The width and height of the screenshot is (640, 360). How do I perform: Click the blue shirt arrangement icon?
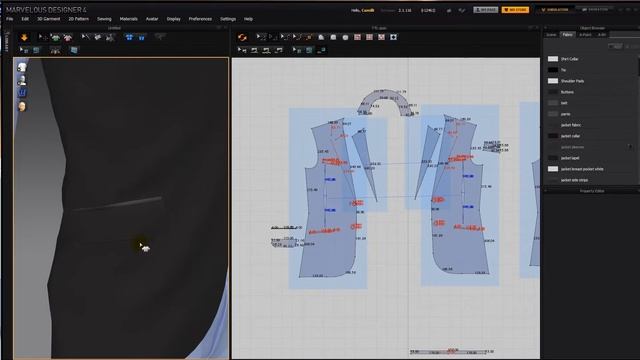[x=129, y=38]
